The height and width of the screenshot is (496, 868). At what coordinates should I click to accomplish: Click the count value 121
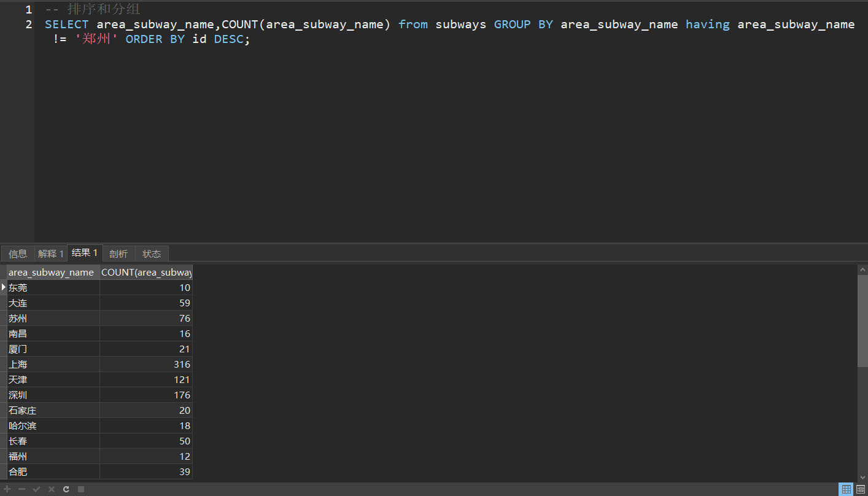click(x=182, y=380)
